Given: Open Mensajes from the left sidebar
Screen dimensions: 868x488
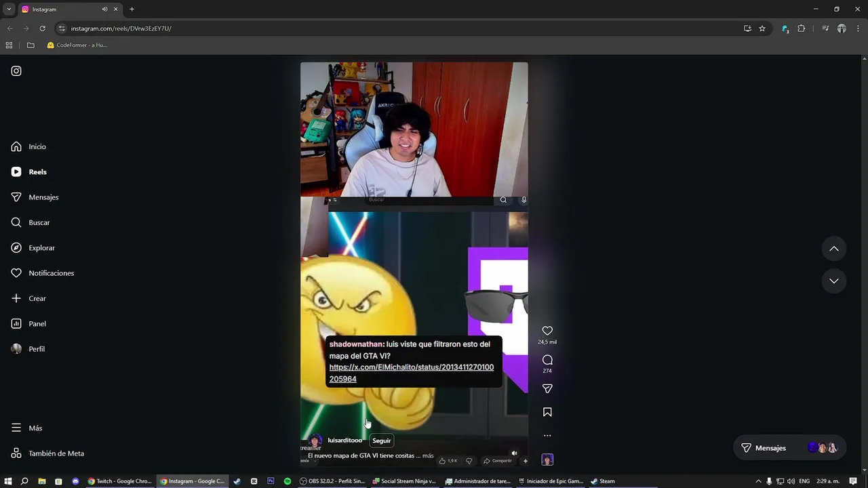Looking at the screenshot, I should pos(35,197).
